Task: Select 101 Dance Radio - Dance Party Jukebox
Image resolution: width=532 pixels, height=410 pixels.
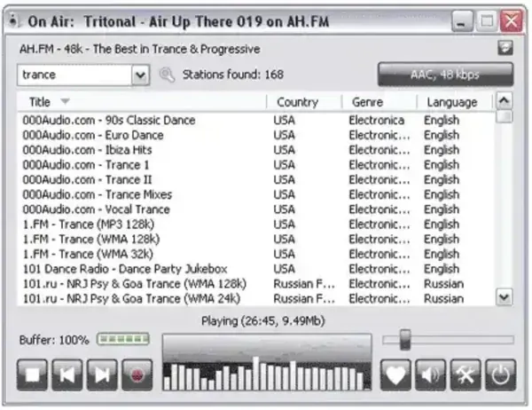Action: (x=256, y=269)
